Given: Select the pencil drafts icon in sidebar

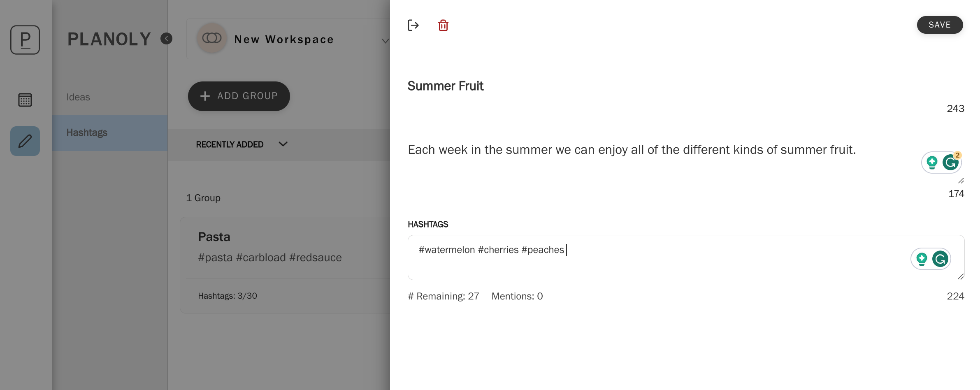Looking at the screenshot, I should click(25, 141).
